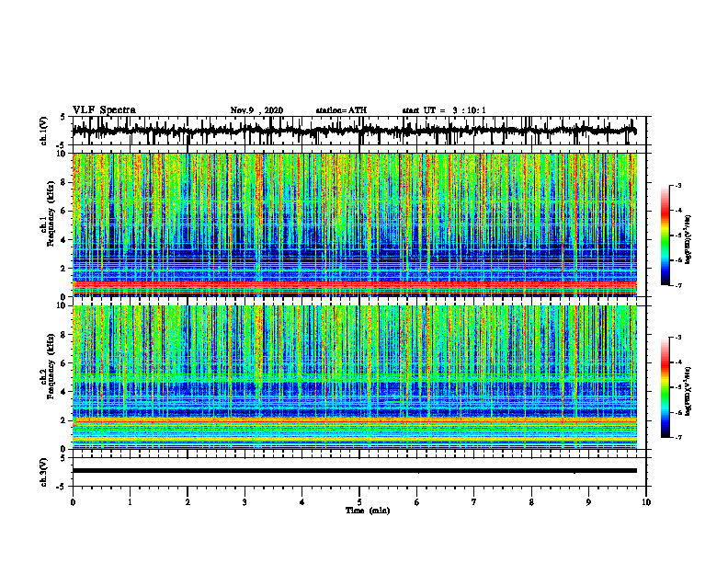This screenshot has height=563, width=728.
Task: Click the "ch.1 Frequency (kHz)" axis label
Action: tap(48, 213)
